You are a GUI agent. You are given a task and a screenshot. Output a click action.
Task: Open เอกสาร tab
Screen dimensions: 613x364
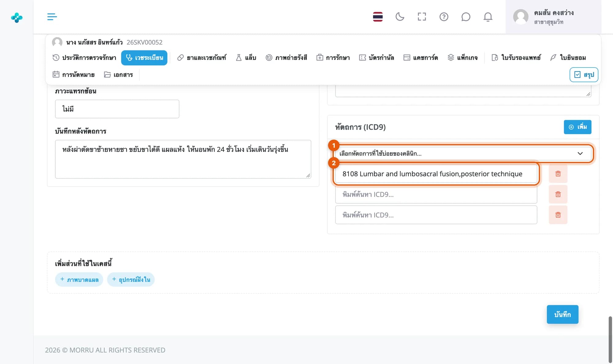pyautogui.click(x=118, y=75)
